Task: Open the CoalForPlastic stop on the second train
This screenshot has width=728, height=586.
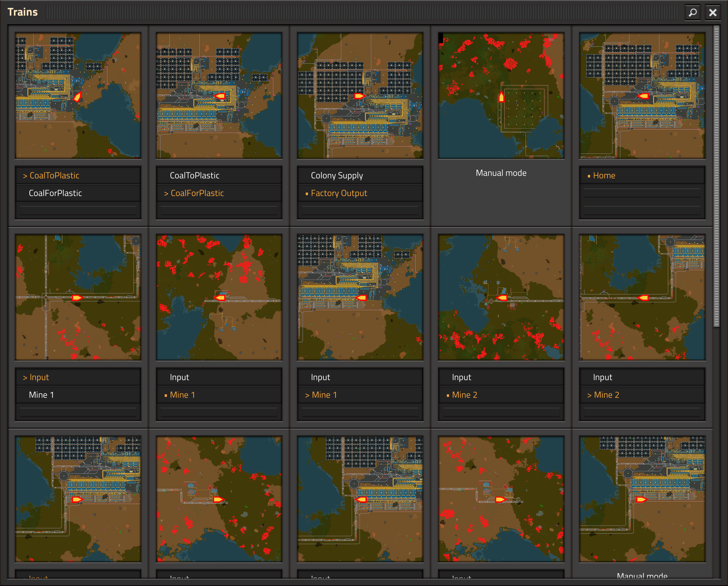Action: click(219, 193)
